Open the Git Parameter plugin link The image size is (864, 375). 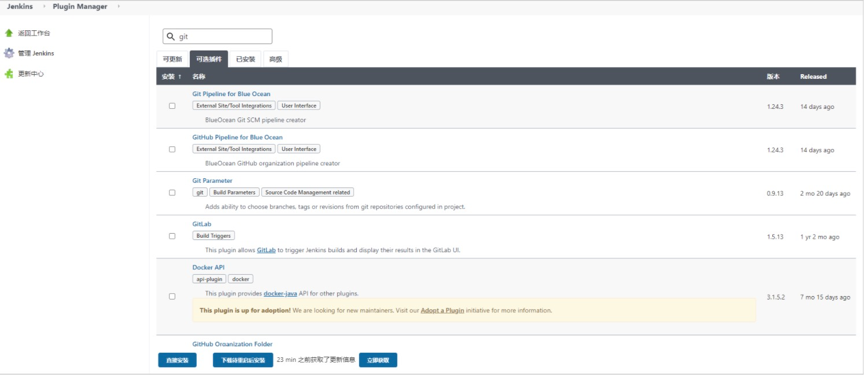pos(212,181)
